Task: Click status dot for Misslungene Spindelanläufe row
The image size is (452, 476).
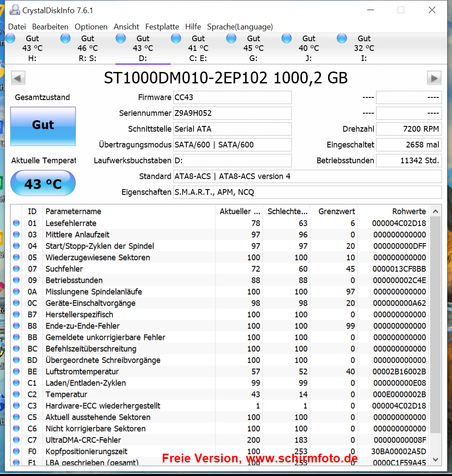Action: click(16, 291)
